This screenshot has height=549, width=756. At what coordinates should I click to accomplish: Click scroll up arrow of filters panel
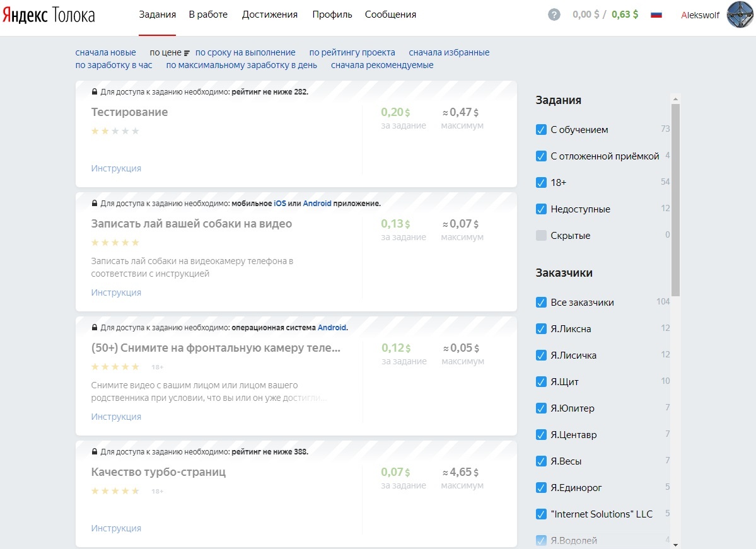[x=675, y=99]
